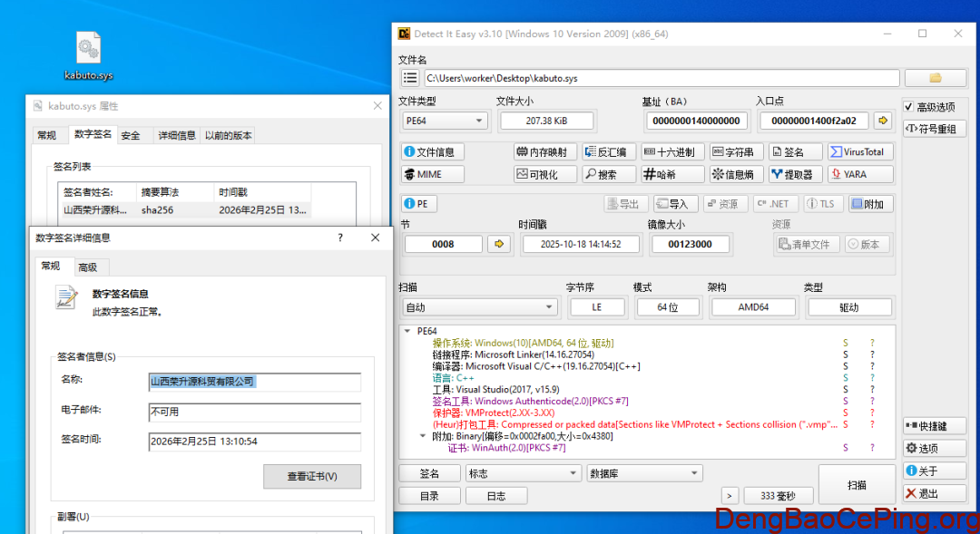
Task: Open the 哈希 hash tool
Action: click(672, 174)
